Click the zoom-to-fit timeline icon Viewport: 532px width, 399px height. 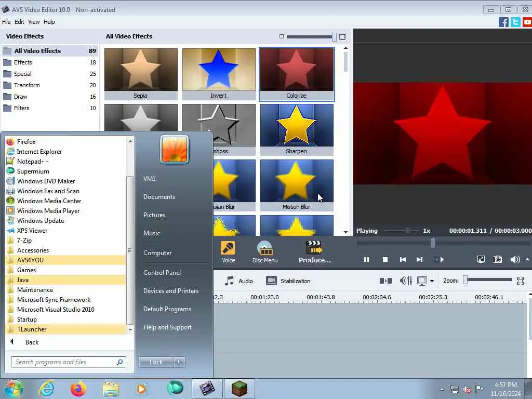[x=521, y=281]
